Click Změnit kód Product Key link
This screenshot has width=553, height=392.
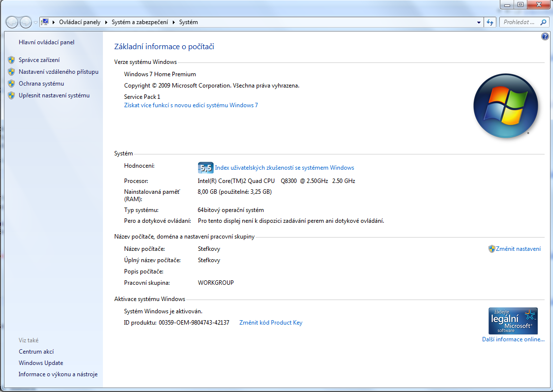tap(271, 323)
